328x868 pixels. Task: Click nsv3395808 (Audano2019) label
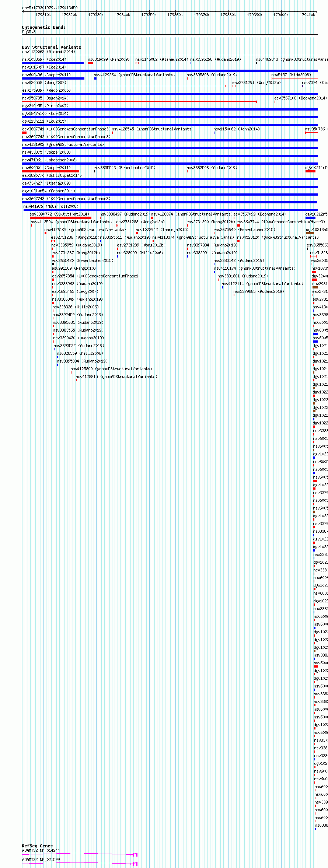[212, 75]
